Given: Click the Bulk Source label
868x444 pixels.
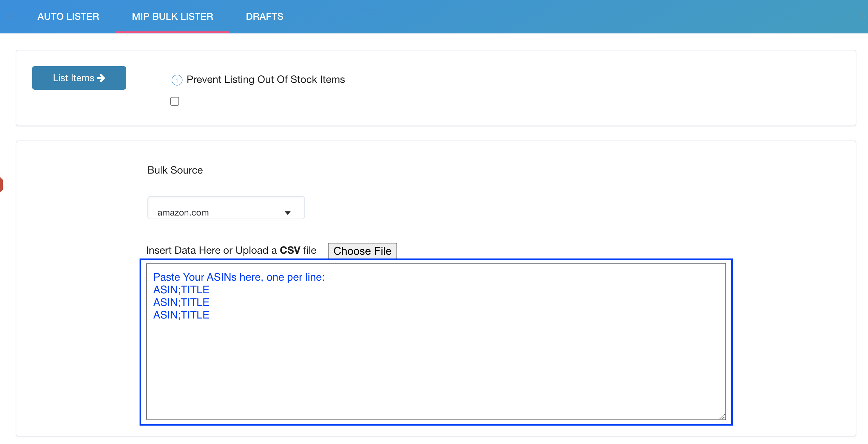Looking at the screenshot, I should [175, 170].
